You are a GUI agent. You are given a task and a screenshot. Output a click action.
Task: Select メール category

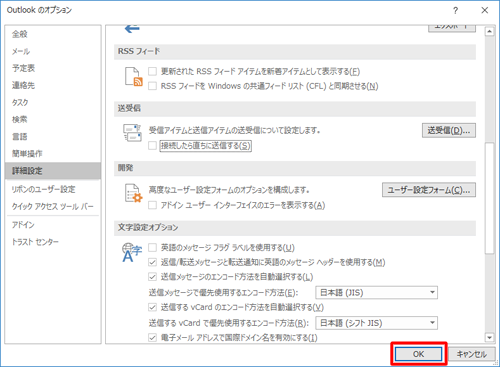point(53,51)
